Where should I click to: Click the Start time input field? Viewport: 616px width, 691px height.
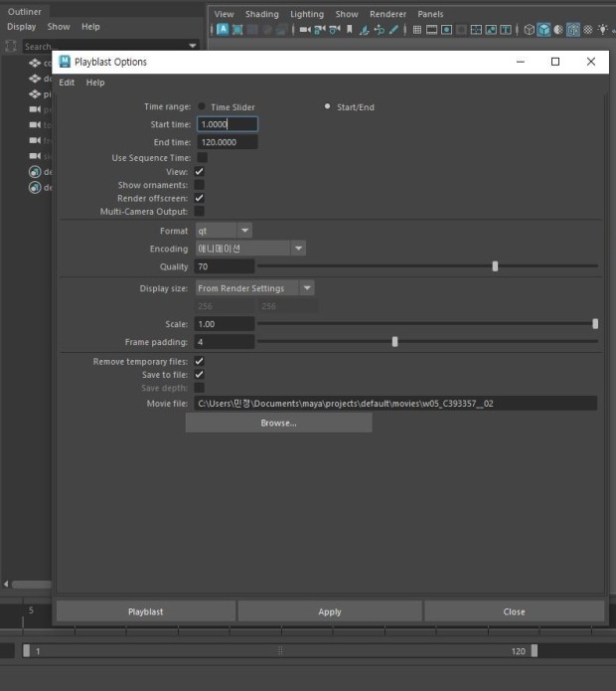(x=228, y=124)
